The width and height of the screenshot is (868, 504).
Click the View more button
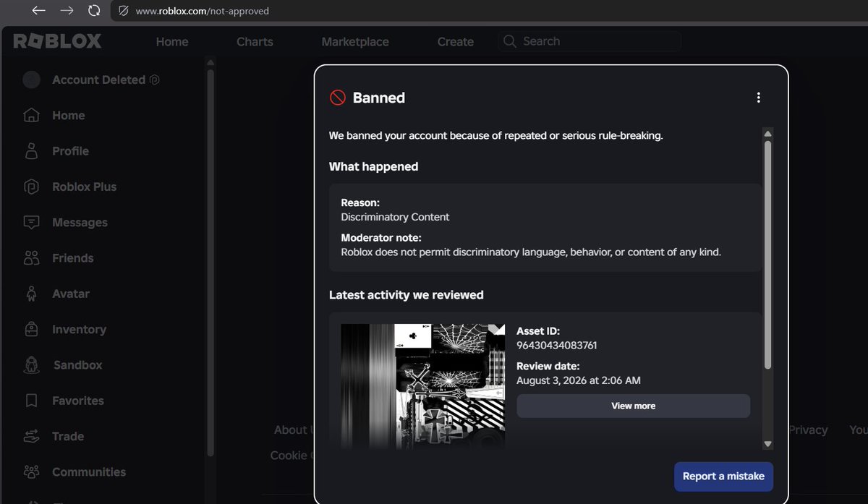pyautogui.click(x=633, y=406)
